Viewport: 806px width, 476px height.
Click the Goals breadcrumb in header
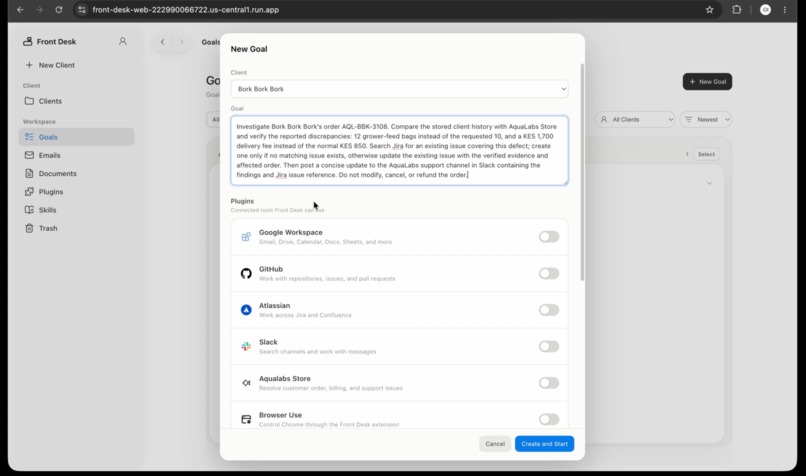click(210, 42)
